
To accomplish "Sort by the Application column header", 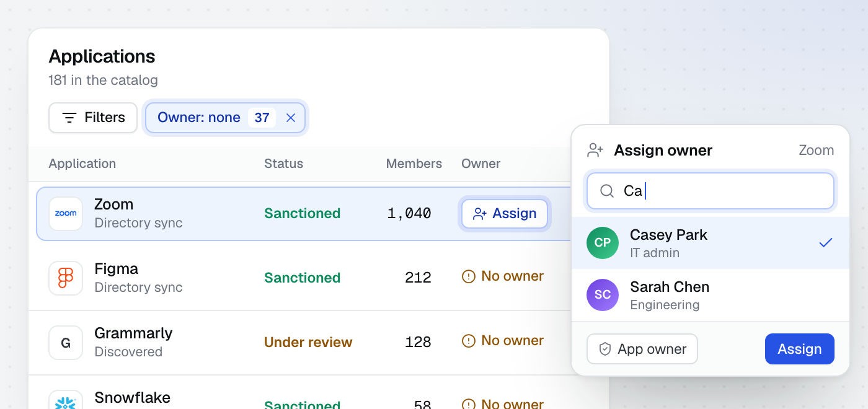I will click(82, 164).
